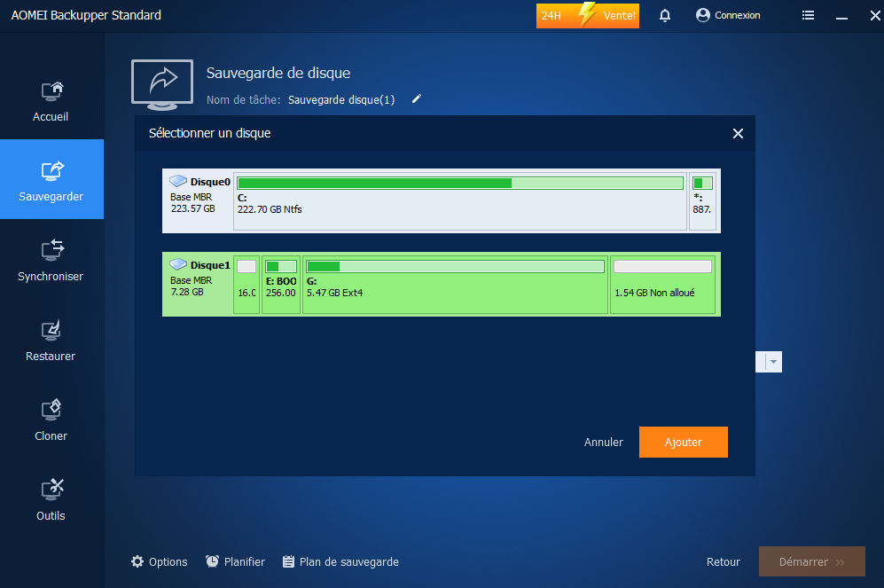This screenshot has width=884, height=588.
Task: Click the task name Sauvegarde disque(1)
Action: pyautogui.click(x=341, y=100)
